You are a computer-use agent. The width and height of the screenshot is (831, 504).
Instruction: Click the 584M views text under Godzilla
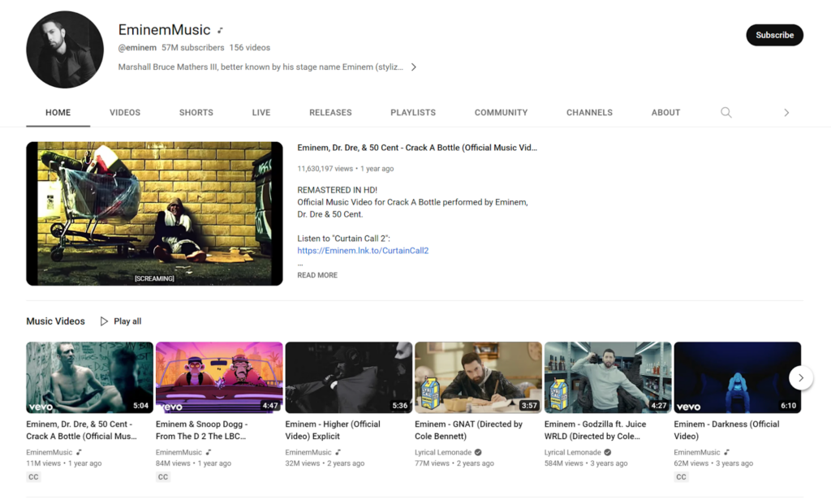tap(563, 463)
